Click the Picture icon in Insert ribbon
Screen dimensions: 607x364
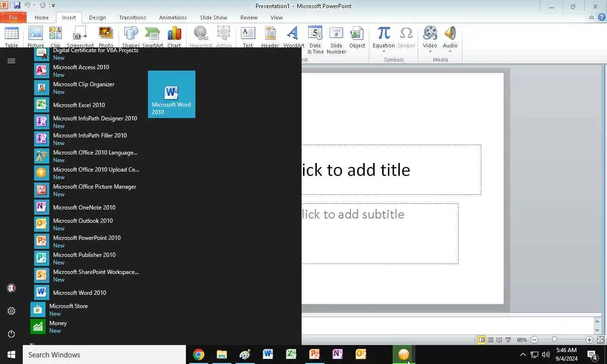[36, 37]
